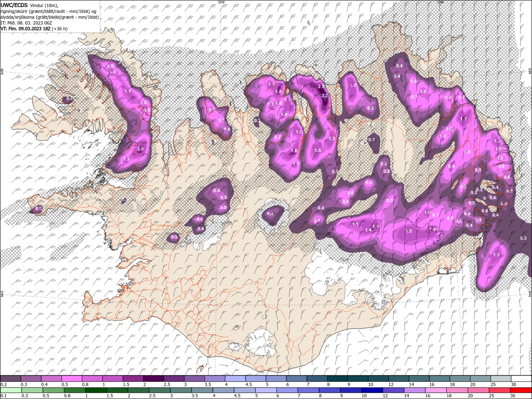Click the light pink swatch at 16 in lower legend
The width and height of the screenshot is (532, 399).
point(436,390)
